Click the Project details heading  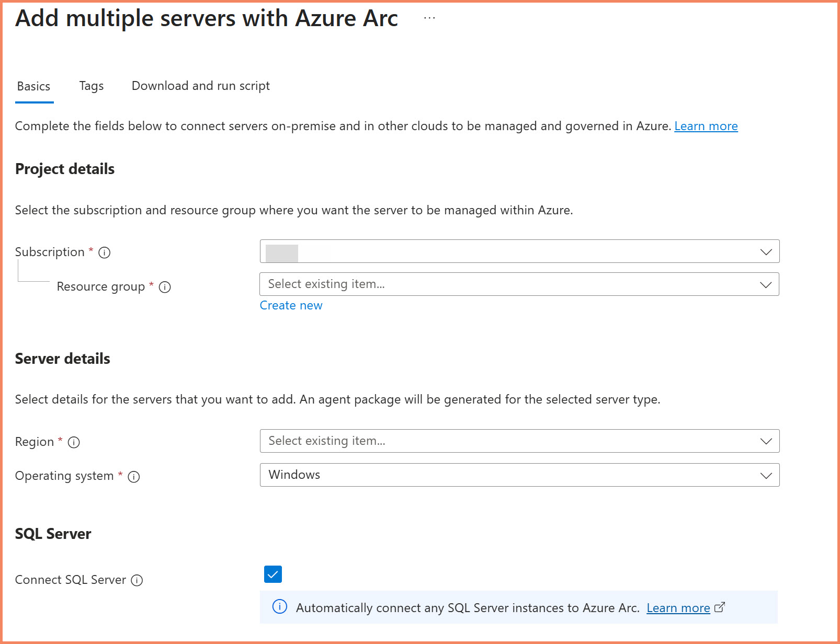coord(65,169)
